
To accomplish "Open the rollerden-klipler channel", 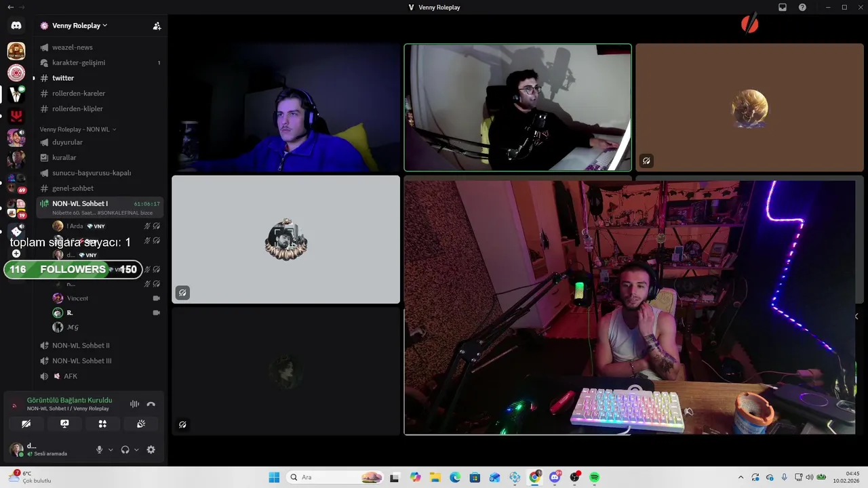I will [x=100, y=108].
